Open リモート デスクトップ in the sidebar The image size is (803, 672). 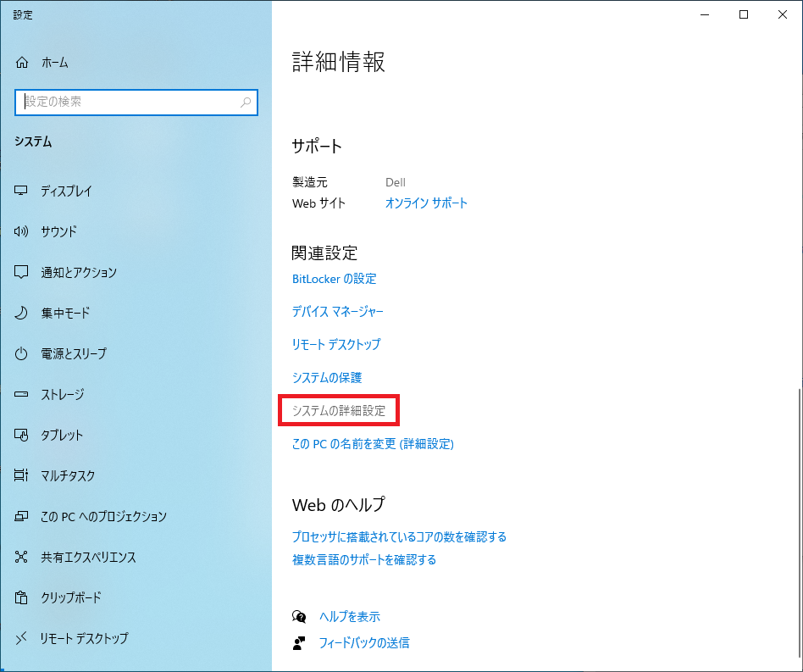22,638
